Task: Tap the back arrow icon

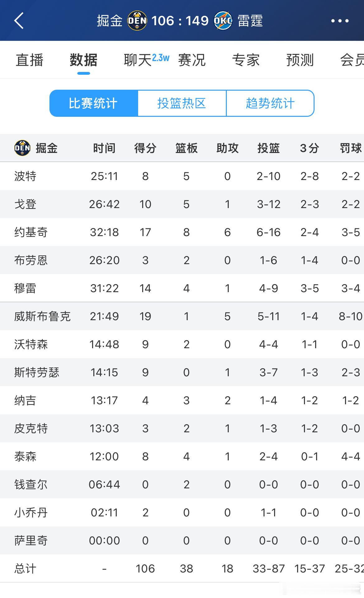Action: click(19, 21)
